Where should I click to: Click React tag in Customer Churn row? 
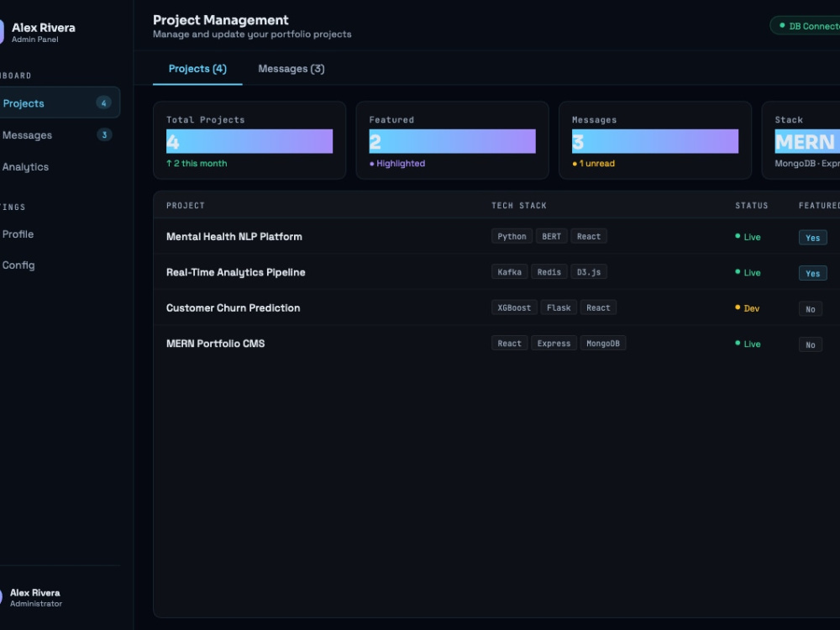(598, 307)
